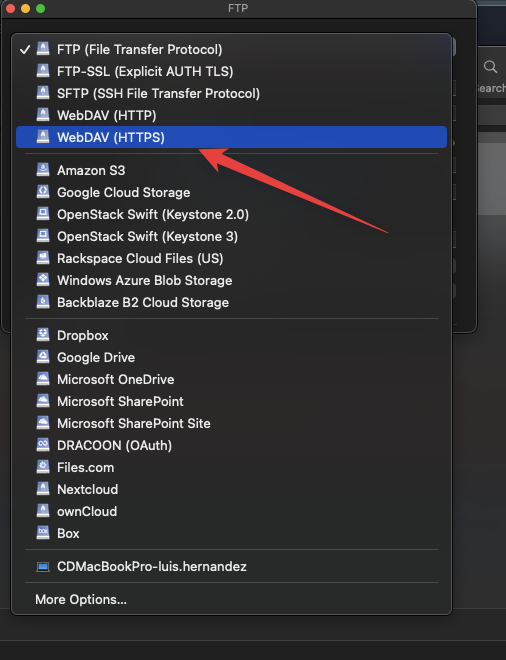Image resolution: width=506 pixels, height=660 pixels.
Task: Click the drive icon beside SFTP
Action: pyautogui.click(x=43, y=93)
